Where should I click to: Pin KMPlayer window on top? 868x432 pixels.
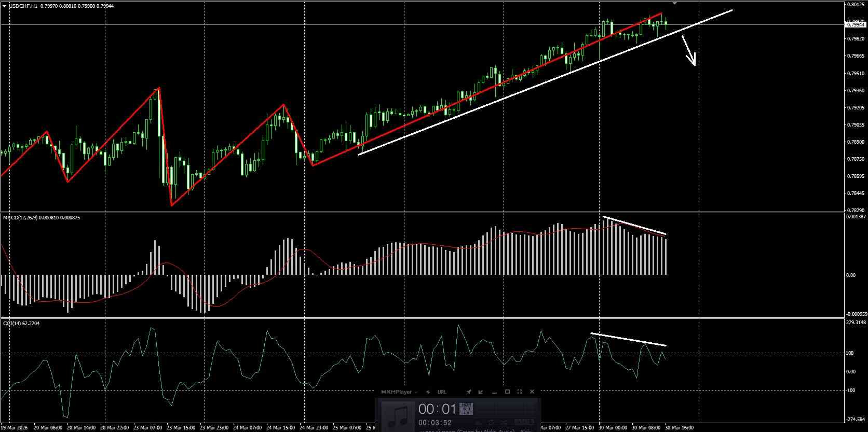tap(468, 392)
